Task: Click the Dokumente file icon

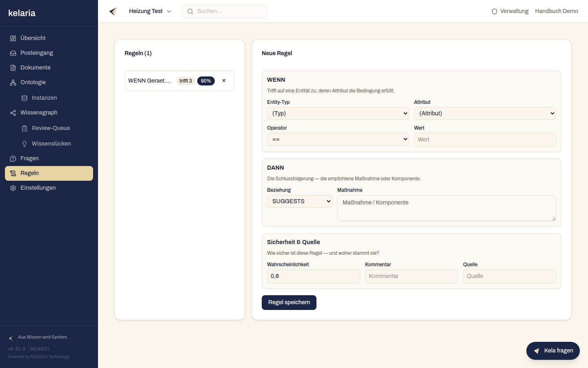Action: coord(13,68)
